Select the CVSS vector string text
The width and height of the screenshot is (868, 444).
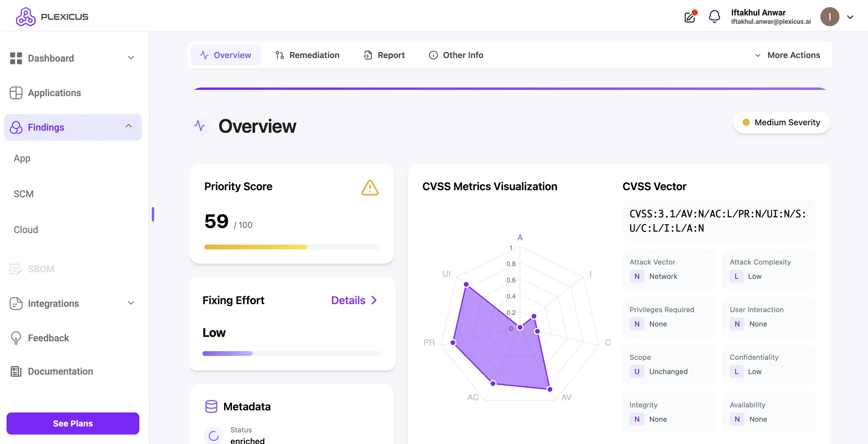pos(718,221)
